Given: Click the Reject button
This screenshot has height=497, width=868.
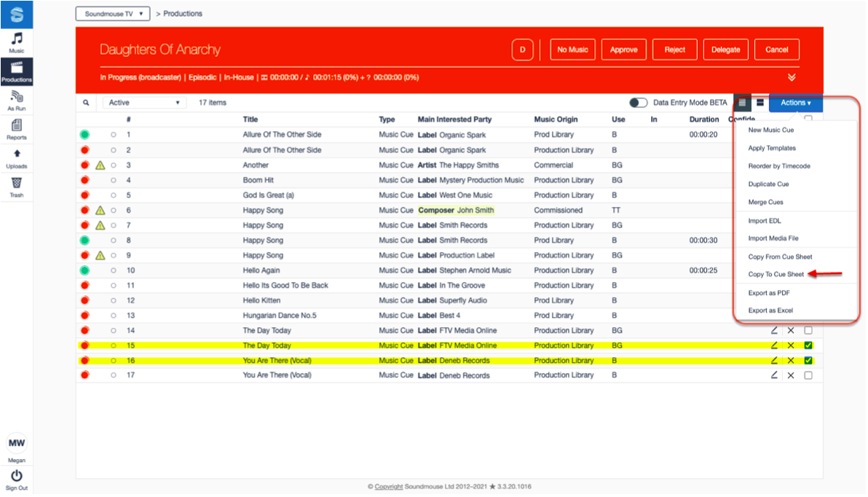Looking at the screenshot, I should (x=675, y=50).
